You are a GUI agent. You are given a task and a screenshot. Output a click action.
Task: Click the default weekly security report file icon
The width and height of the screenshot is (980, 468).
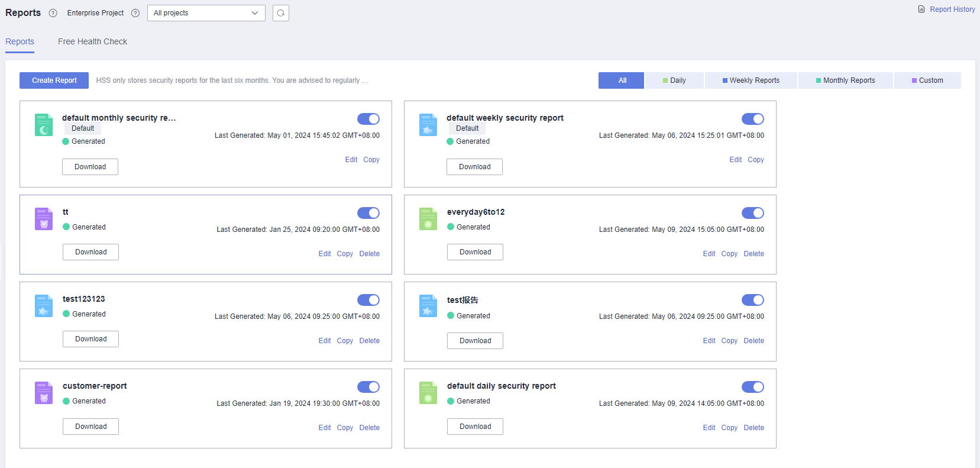tap(428, 125)
